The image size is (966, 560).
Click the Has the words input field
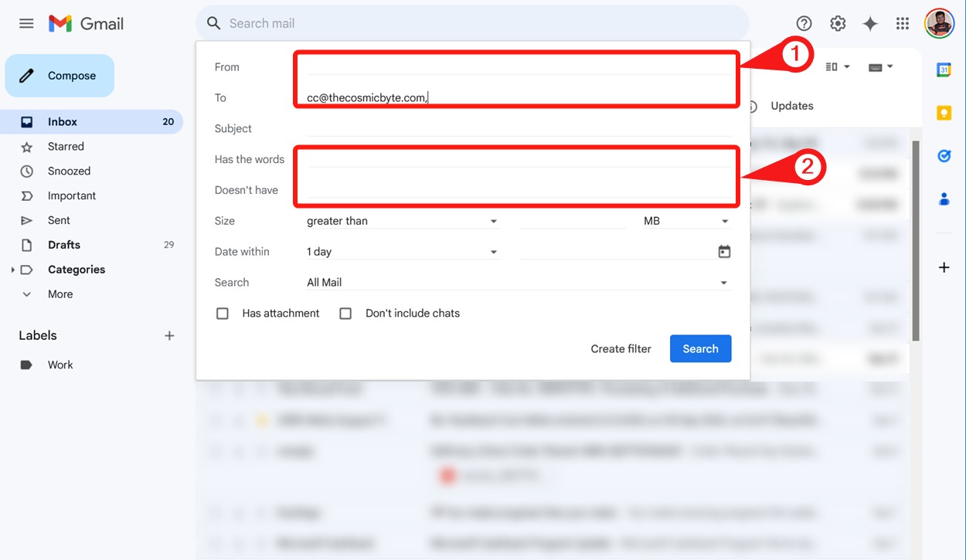516,159
